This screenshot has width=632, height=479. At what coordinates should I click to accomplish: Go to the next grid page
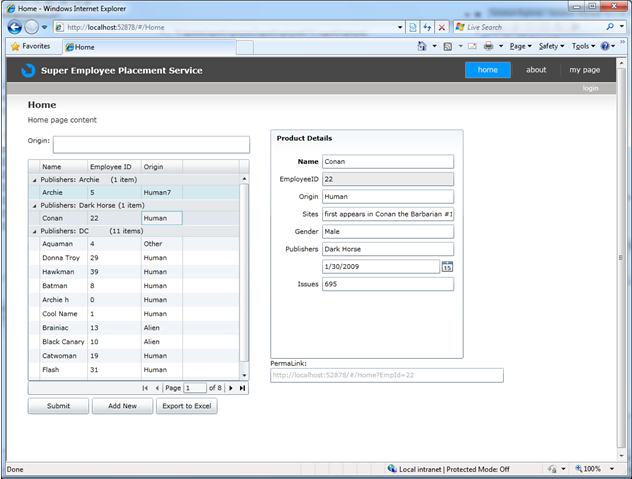pyautogui.click(x=231, y=387)
